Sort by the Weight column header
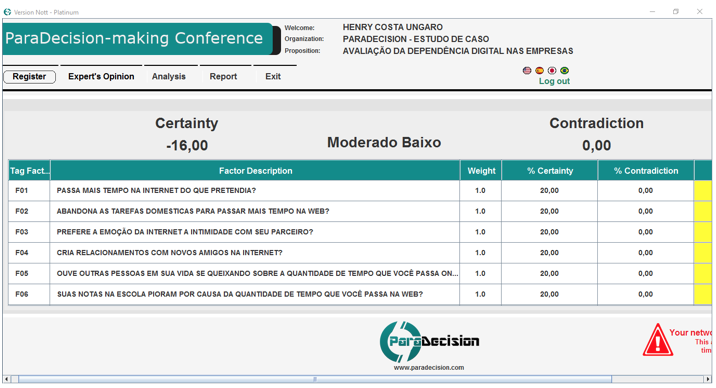The height and width of the screenshot is (388, 716). tap(481, 171)
